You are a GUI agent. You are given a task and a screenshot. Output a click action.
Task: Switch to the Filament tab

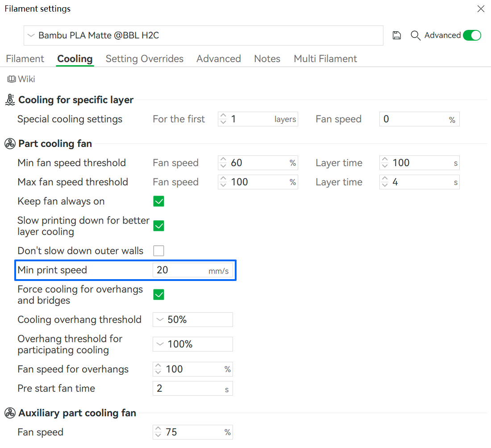click(x=25, y=59)
